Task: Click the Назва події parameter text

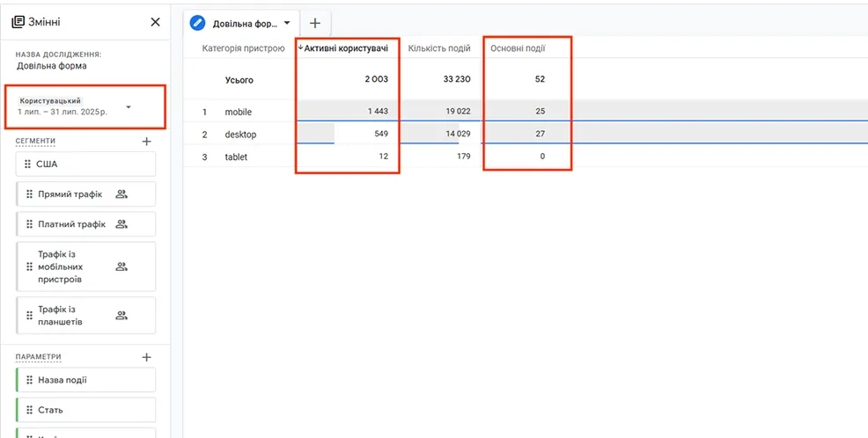Action: click(62, 380)
